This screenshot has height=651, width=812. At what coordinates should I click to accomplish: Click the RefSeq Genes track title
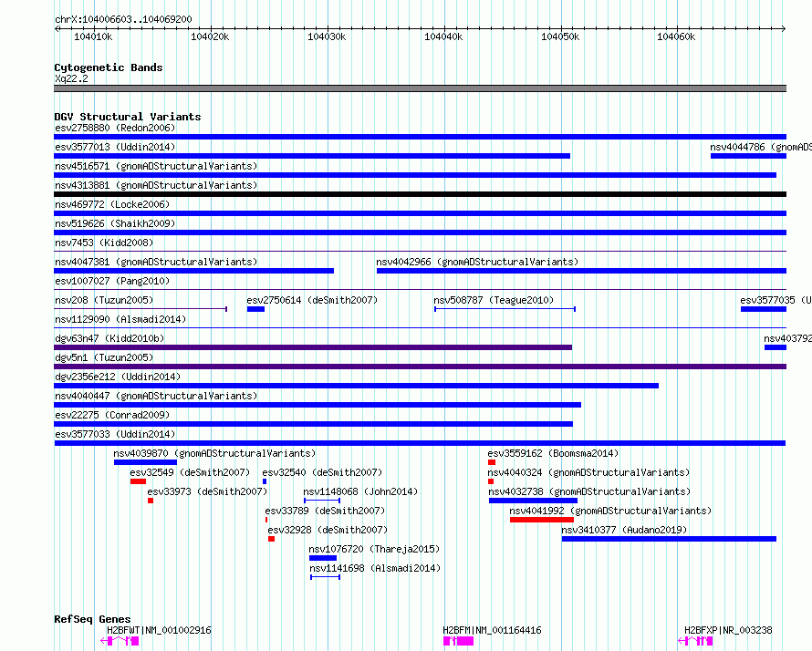[x=92, y=619]
